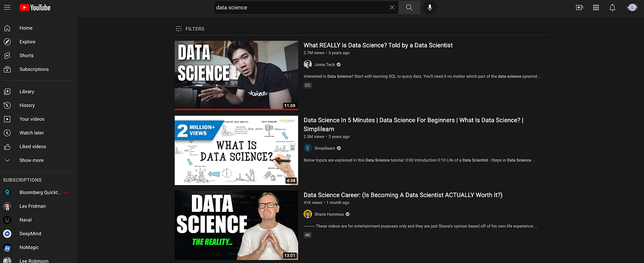Click Joma Tech channel avatar

click(x=308, y=64)
